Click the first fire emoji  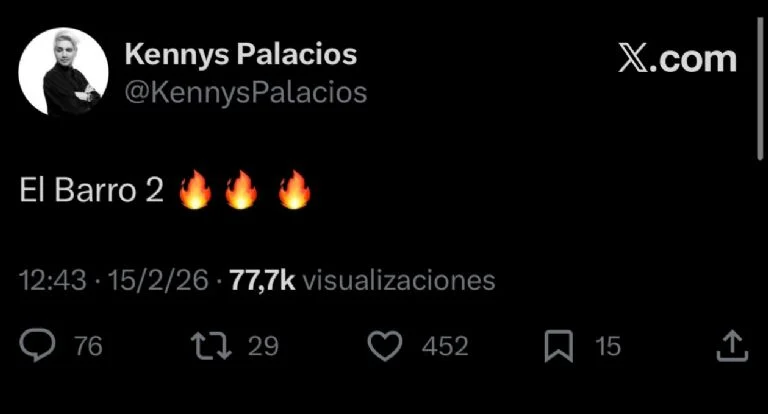[195, 190]
